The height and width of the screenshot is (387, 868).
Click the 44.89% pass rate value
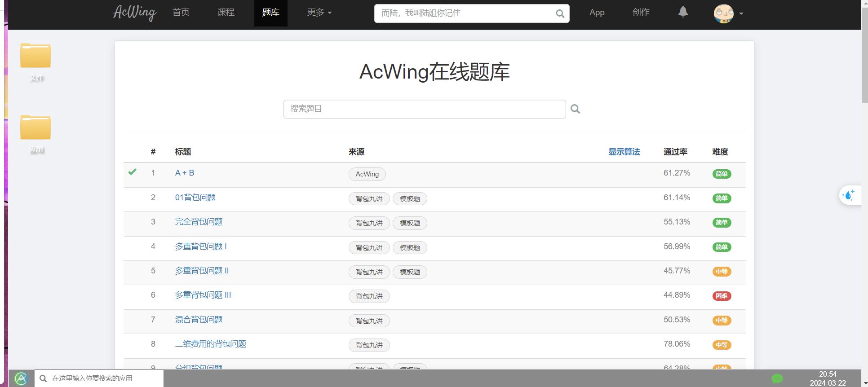pos(677,295)
